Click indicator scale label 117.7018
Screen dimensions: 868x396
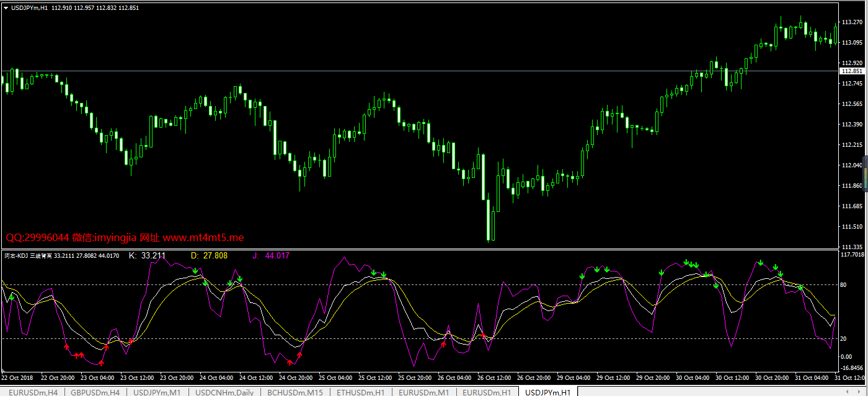[852, 255]
